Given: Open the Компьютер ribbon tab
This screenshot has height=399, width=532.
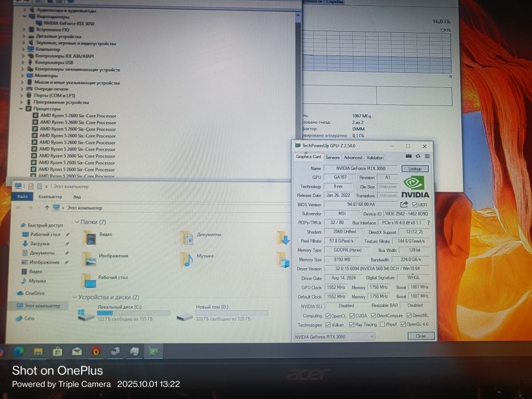Looking at the screenshot, I should [50, 197].
